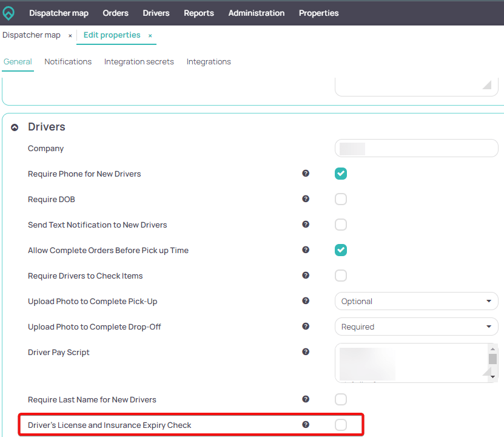504x437 pixels.
Task: Enable Require DOB checkbox
Action: point(341,199)
